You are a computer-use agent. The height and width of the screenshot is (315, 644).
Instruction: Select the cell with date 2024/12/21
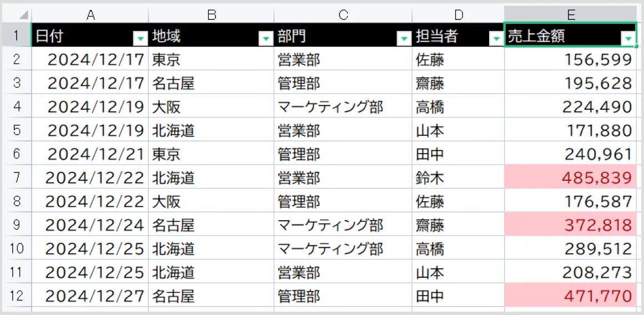[x=90, y=154]
